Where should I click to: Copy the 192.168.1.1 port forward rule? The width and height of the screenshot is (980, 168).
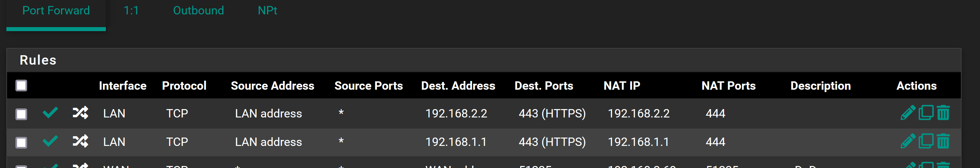pos(926,141)
